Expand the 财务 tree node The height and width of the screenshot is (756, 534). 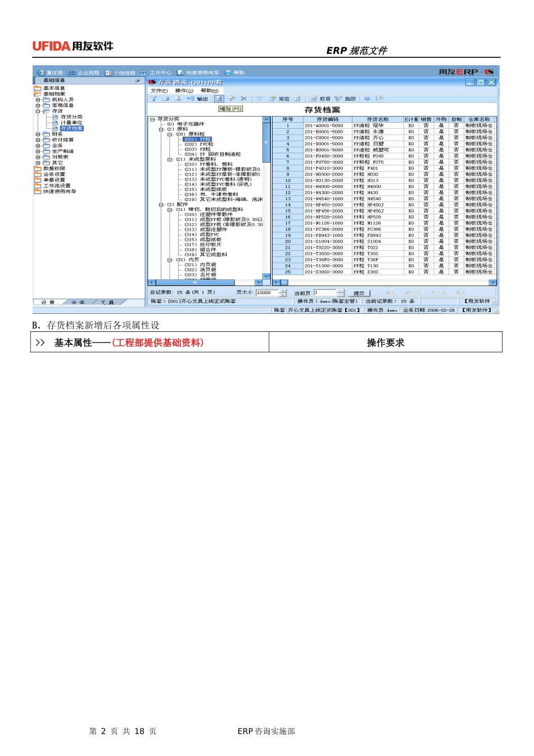coord(38,134)
